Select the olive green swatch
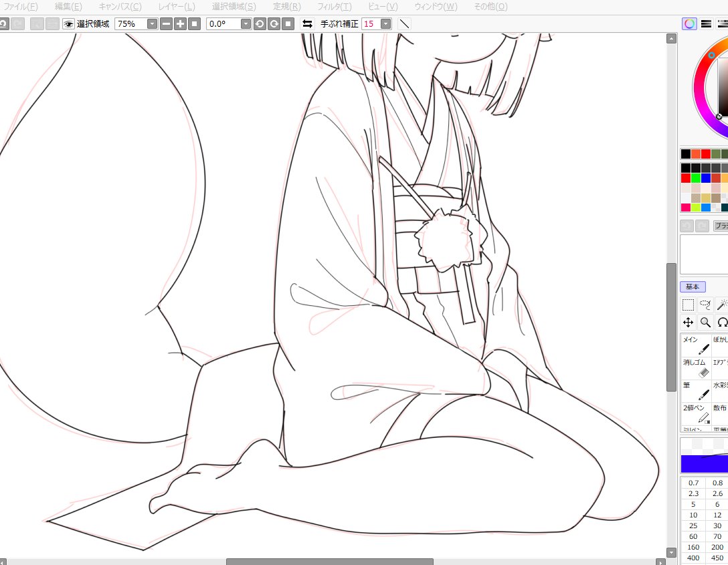The width and height of the screenshot is (728, 565). (715, 154)
